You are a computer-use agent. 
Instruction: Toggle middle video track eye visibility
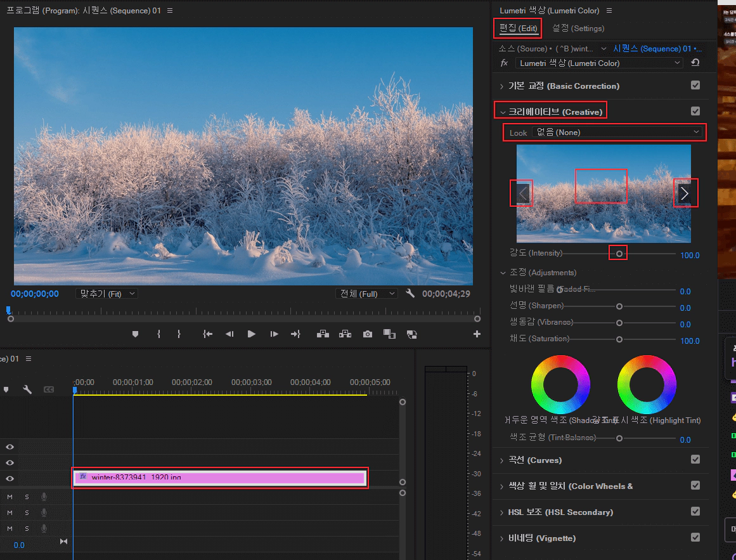10,463
